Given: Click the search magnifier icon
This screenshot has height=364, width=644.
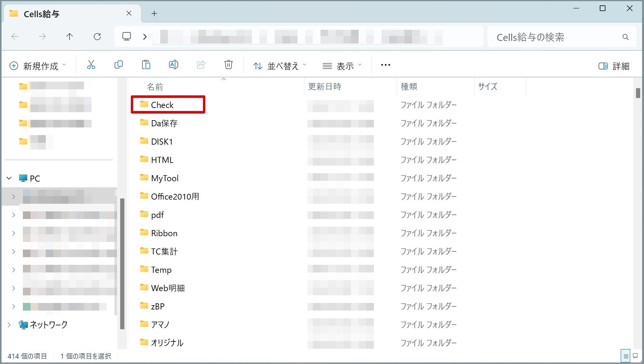Looking at the screenshot, I should point(626,37).
